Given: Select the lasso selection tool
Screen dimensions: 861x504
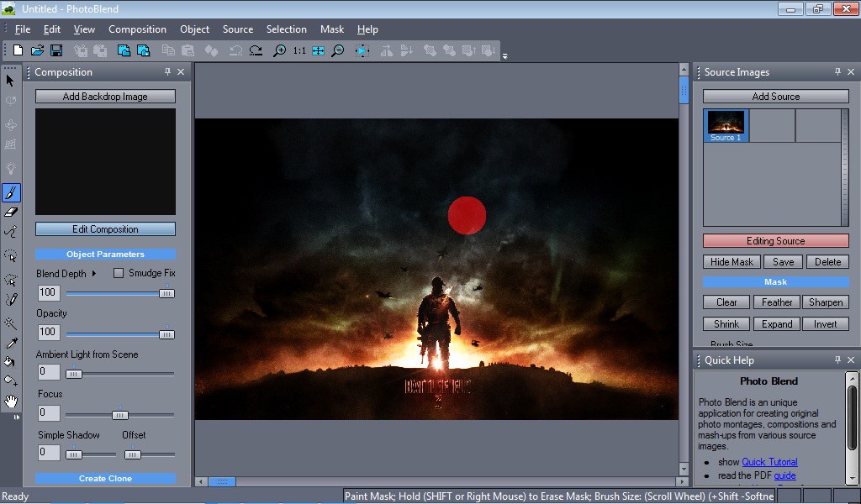Looking at the screenshot, I should point(10,256).
